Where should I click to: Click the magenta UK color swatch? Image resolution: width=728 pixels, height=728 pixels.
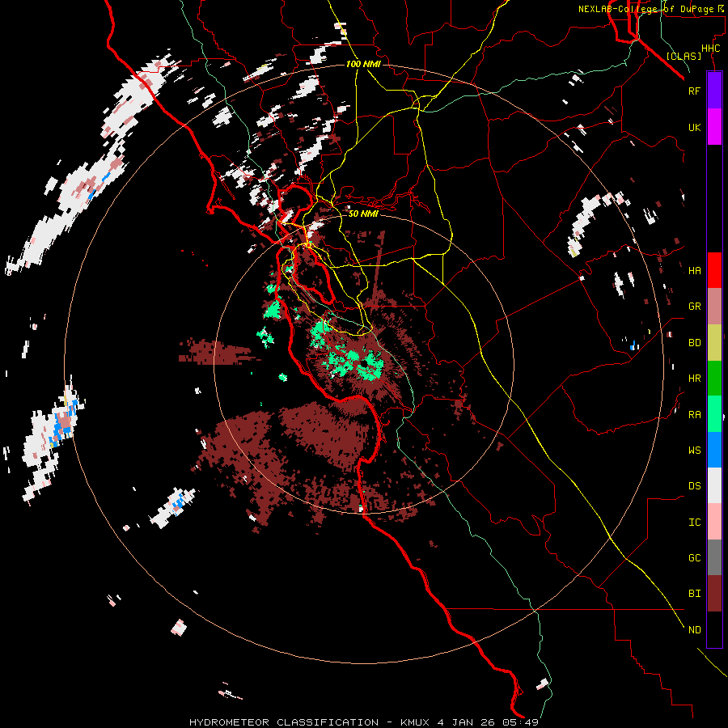tap(714, 127)
